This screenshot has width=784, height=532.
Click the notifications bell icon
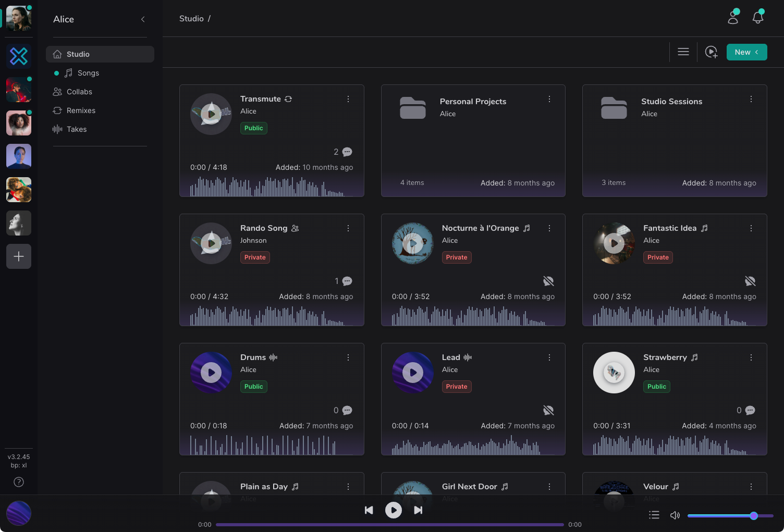tap(757, 18)
